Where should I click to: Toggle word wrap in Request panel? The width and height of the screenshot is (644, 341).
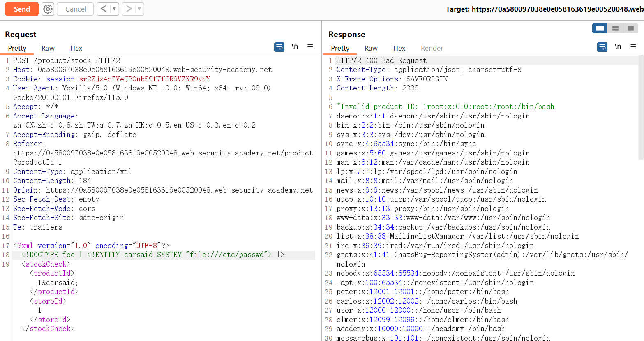point(279,47)
